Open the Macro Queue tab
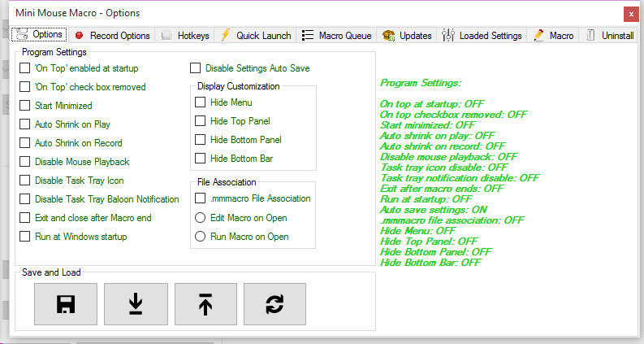The width and height of the screenshot is (644, 344). tap(336, 36)
